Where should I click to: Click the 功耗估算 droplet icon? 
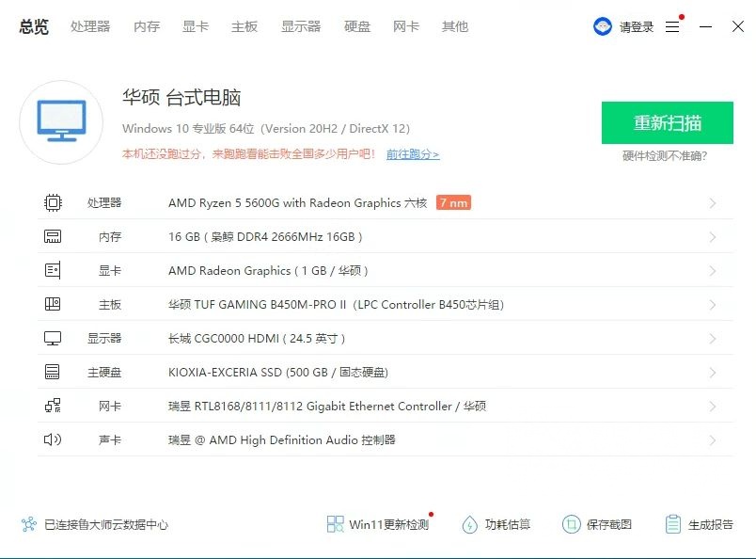click(470, 524)
